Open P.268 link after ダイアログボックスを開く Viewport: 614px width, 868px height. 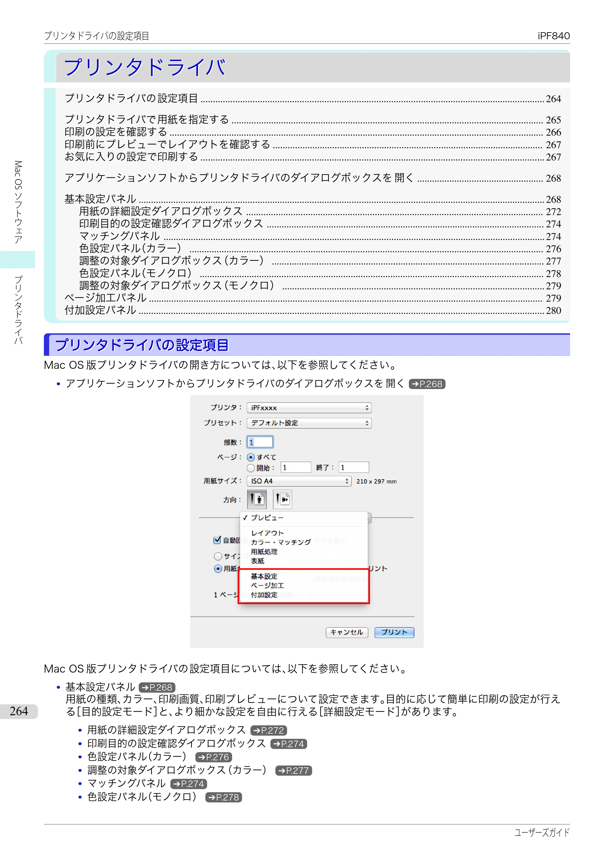point(427,384)
